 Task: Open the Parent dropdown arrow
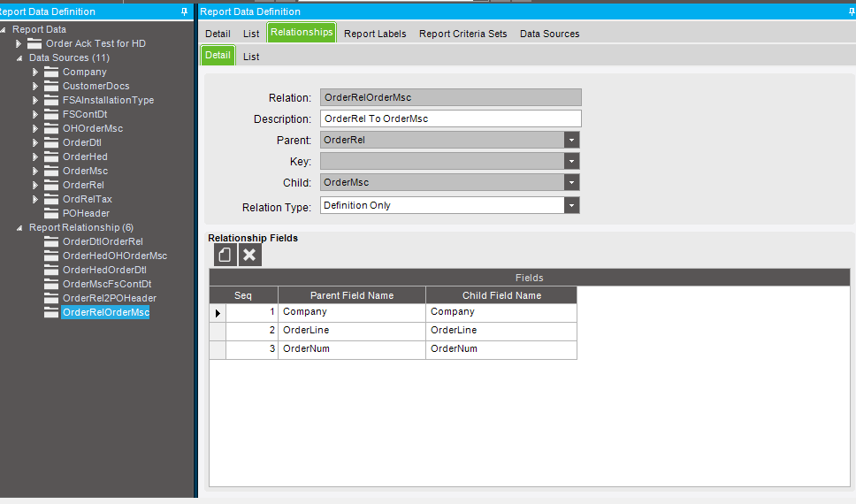[x=571, y=140]
